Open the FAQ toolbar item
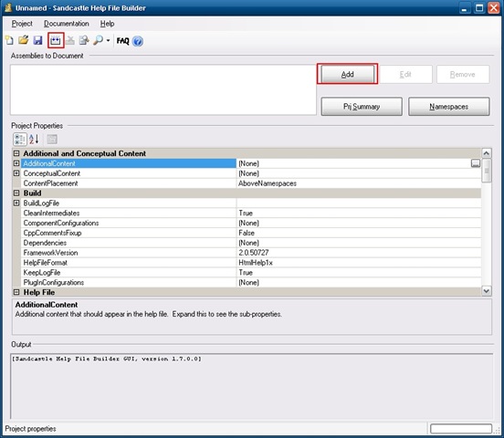Image resolution: width=504 pixels, height=438 pixels. [x=122, y=41]
